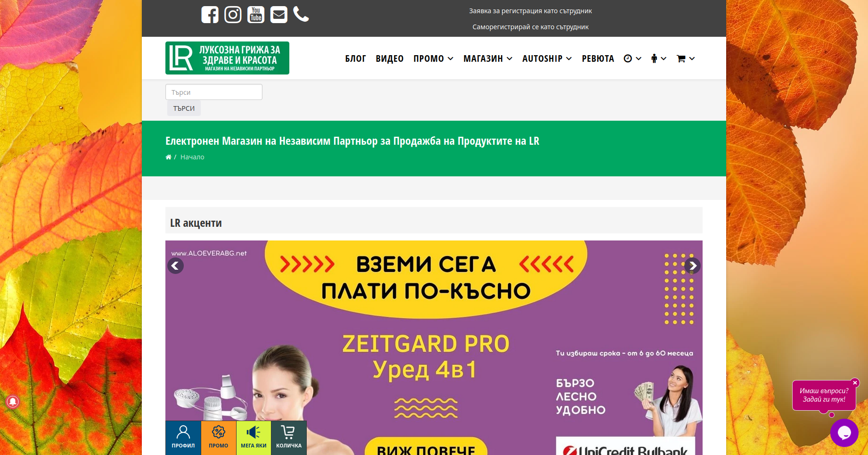Click the phone contact icon
The height and width of the screenshot is (455, 868).
tap(301, 14)
